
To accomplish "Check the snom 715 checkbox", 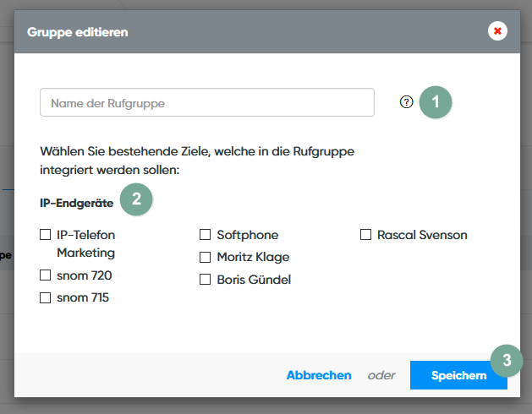I will tap(46, 297).
